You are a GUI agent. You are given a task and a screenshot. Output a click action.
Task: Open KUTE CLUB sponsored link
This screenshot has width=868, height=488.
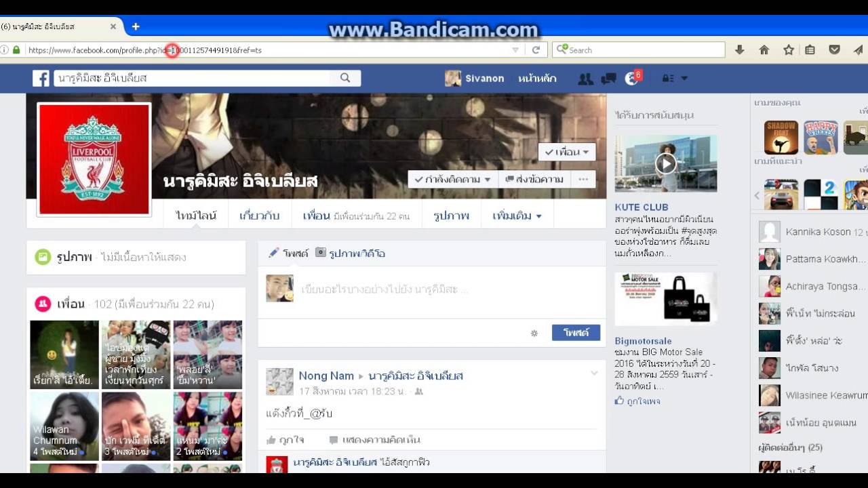coord(642,207)
